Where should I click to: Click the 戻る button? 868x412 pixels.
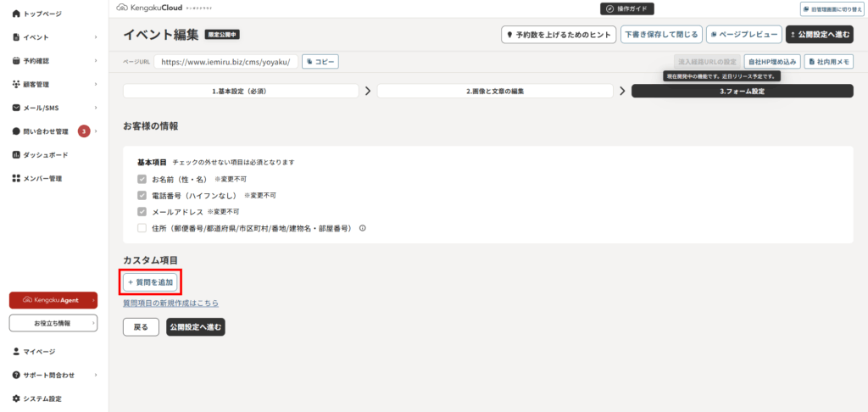tap(142, 327)
